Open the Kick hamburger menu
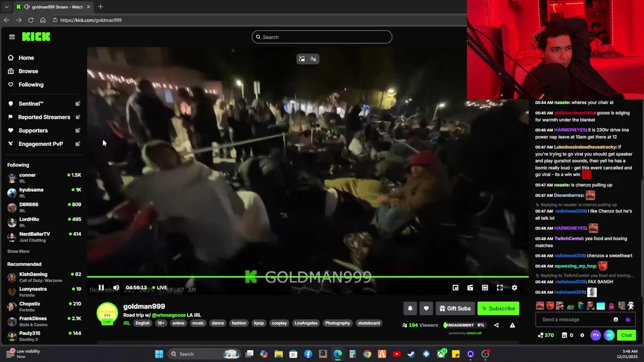Viewport: 644px width, 362px height. (12, 37)
